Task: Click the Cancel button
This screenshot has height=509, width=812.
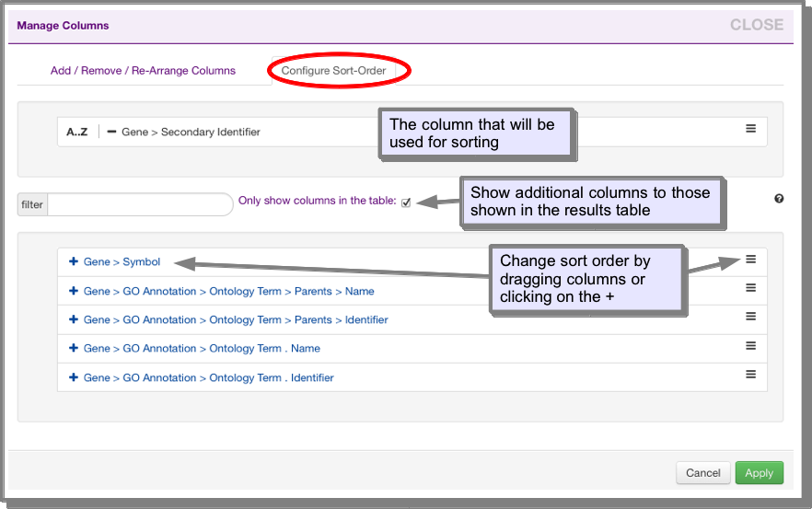Action: coord(702,473)
